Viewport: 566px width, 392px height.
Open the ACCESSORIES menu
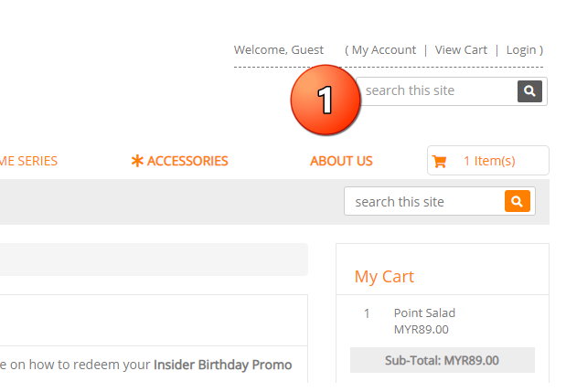(187, 161)
